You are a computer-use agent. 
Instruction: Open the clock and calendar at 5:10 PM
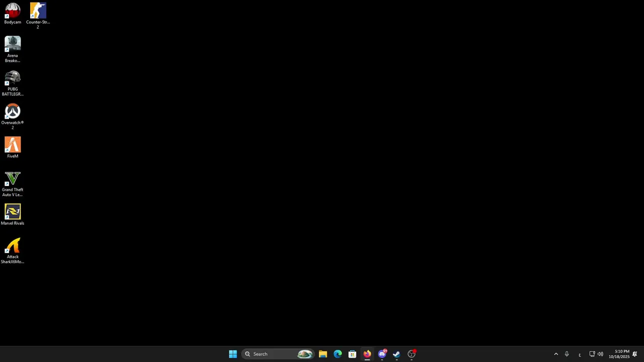pos(619,354)
